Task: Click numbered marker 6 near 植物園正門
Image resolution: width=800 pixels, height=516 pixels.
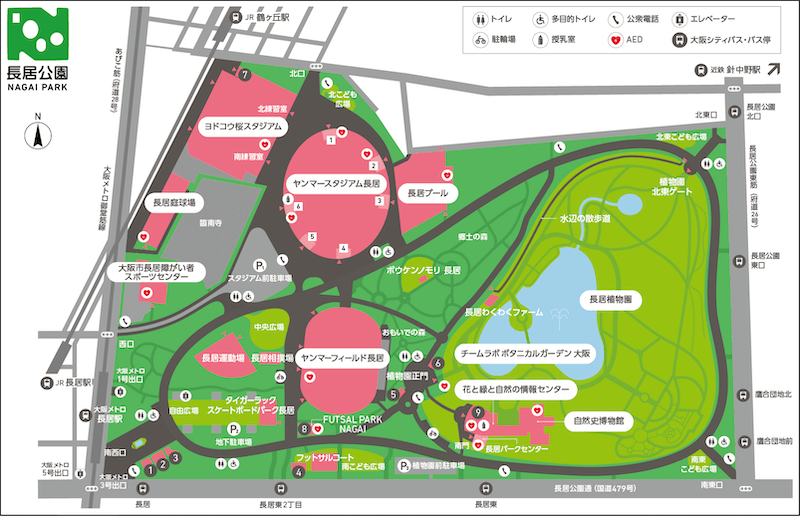Action: click(437, 363)
